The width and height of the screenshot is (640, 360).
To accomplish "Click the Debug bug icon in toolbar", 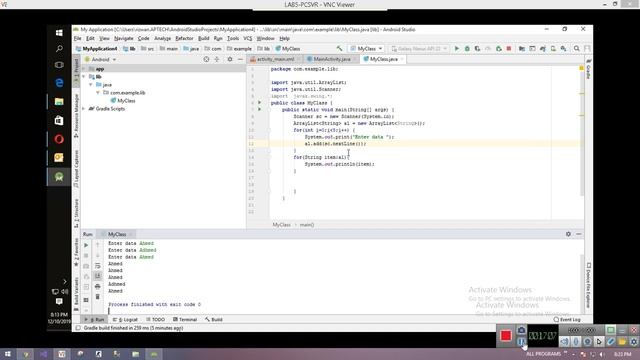I will click(x=467, y=49).
